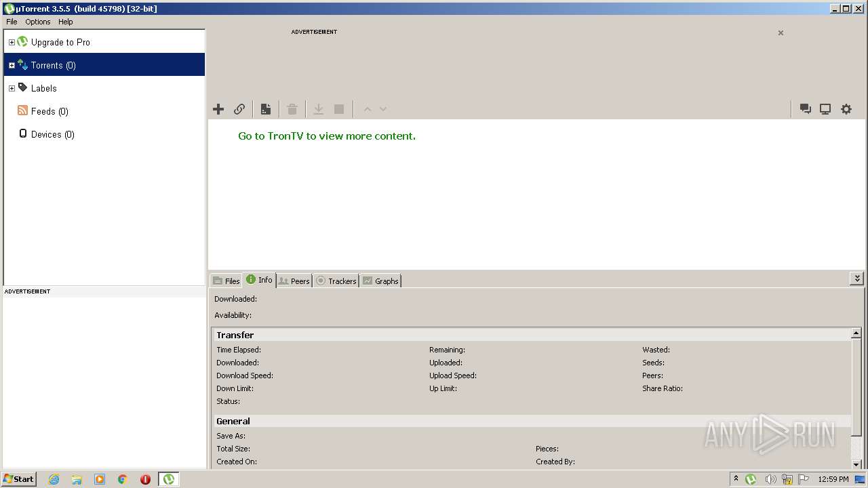The width and height of the screenshot is (868, 488).
Task: Click the Download Speed label
Action: click(x=245, y=375)
